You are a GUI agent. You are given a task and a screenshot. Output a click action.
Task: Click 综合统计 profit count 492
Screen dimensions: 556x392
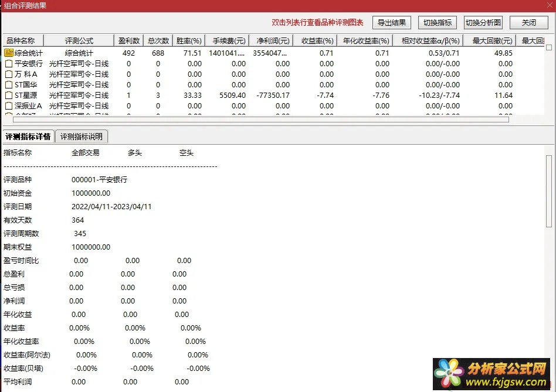[x=128, y=53]
